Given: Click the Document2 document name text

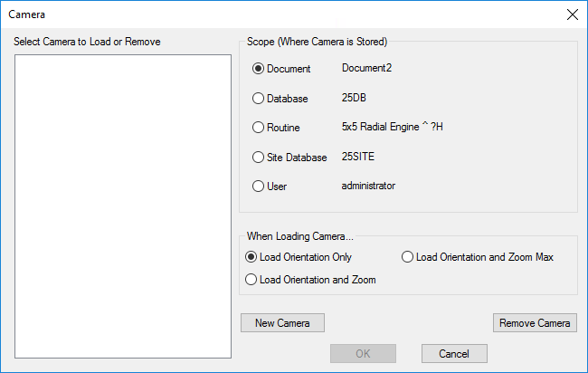Looking at the screenshot, I should point(366,68).
